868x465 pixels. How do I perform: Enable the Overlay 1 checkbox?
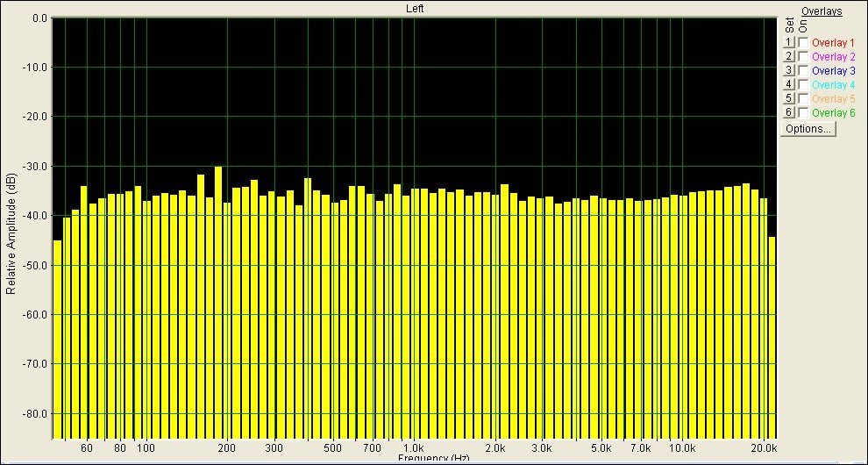(x=803, y=42)
